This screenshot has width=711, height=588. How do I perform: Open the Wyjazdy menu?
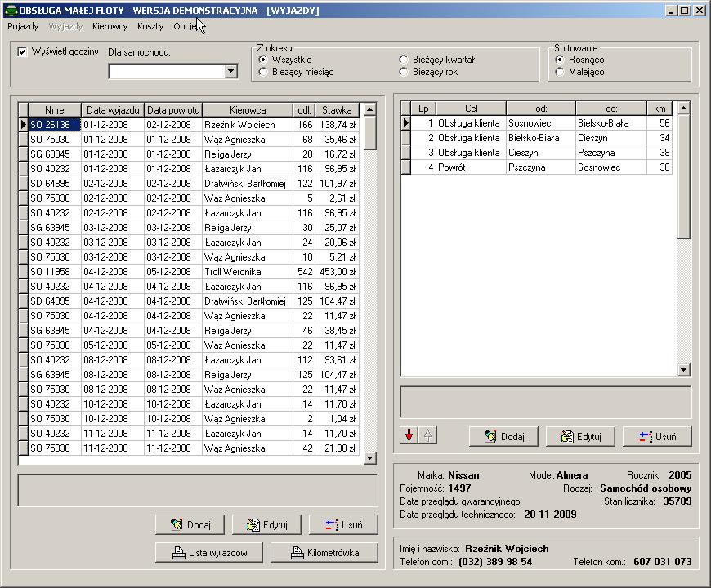(x=65, y=26)
